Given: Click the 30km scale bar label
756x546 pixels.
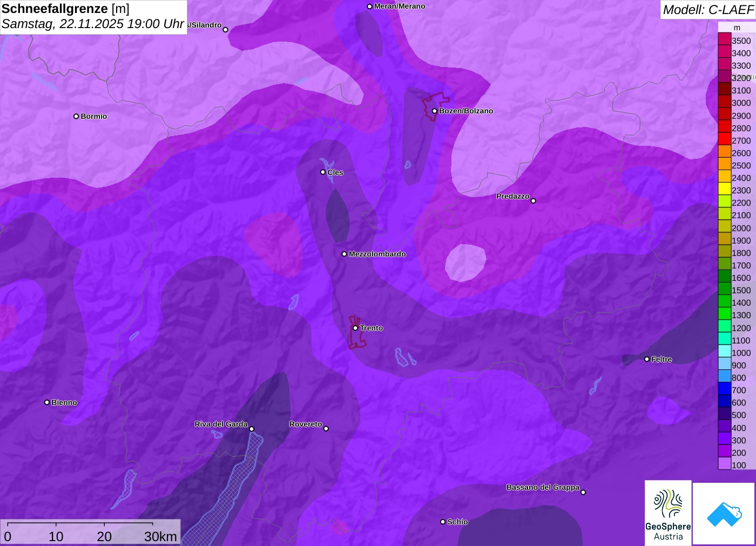Looking at the screenshot, I should tap(160, 536).
